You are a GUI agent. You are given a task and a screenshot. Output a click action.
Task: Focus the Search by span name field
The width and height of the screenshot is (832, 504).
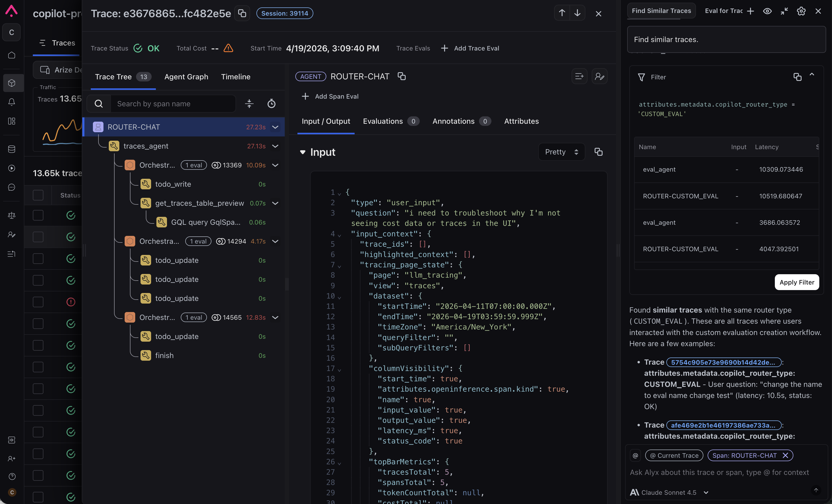(173, 104)
